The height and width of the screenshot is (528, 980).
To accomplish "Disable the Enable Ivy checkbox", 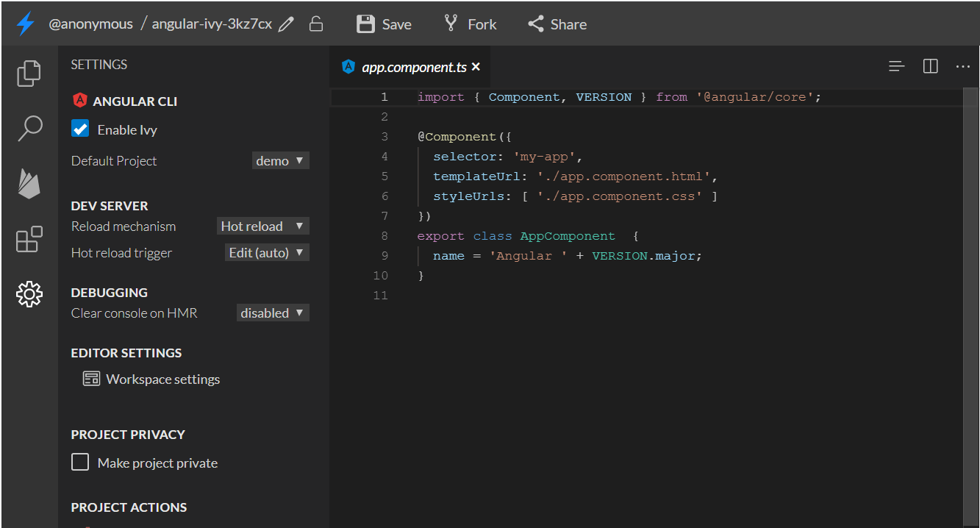I will [80, 129].
